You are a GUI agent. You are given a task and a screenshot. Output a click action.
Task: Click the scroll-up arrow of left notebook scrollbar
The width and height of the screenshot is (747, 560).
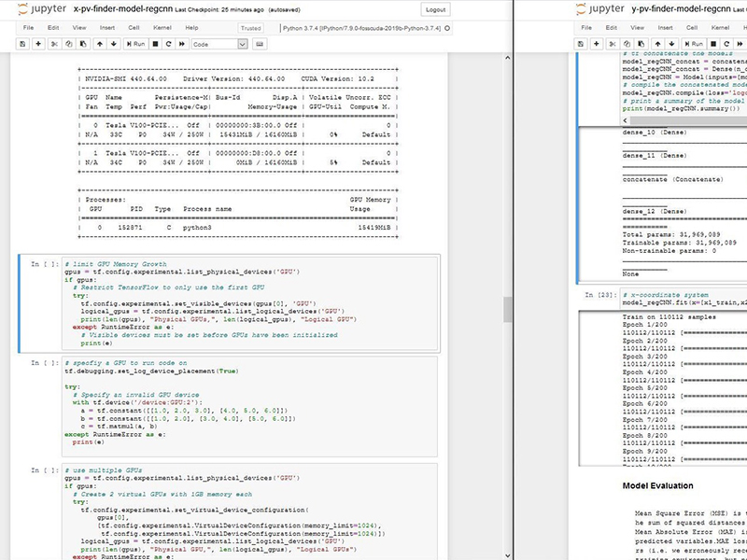click(507, 58)
